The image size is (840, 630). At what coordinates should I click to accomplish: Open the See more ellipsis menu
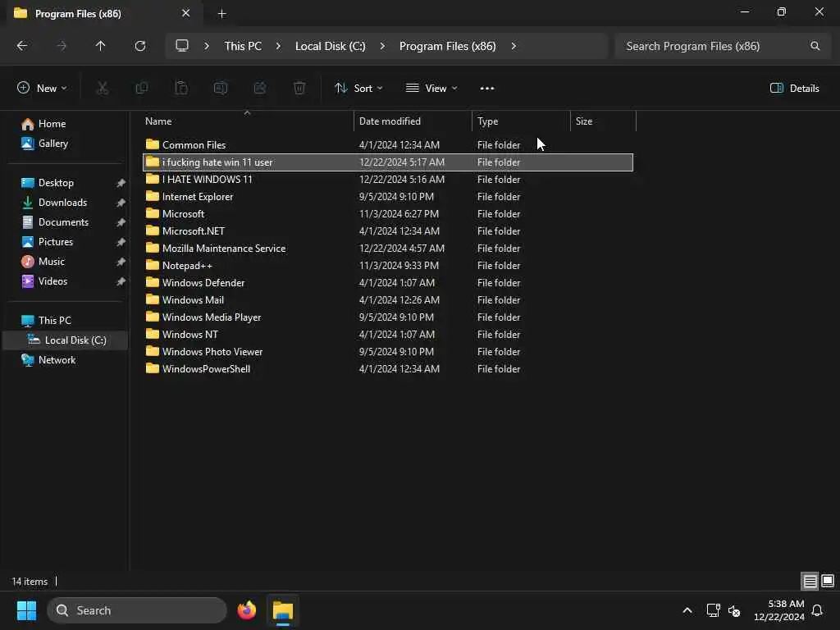pyautogui.click(x=487, y=89)
